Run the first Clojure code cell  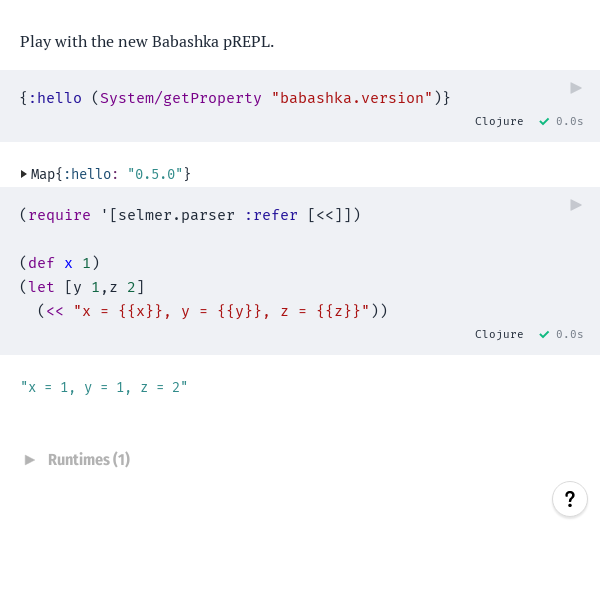576,88
